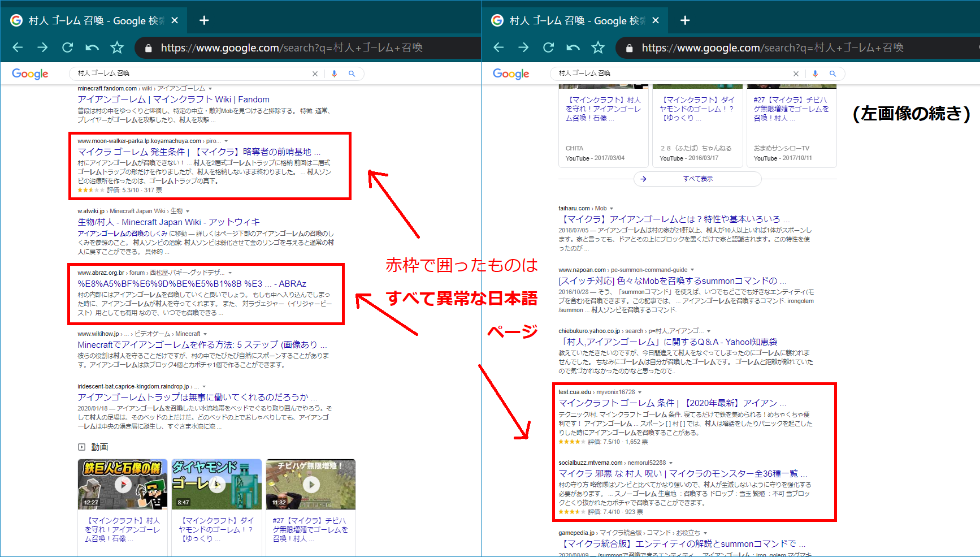Viewport: 980px width, 557px height.
Task: Play the 12:27 video thumbnail
Action: pos(123,484)
